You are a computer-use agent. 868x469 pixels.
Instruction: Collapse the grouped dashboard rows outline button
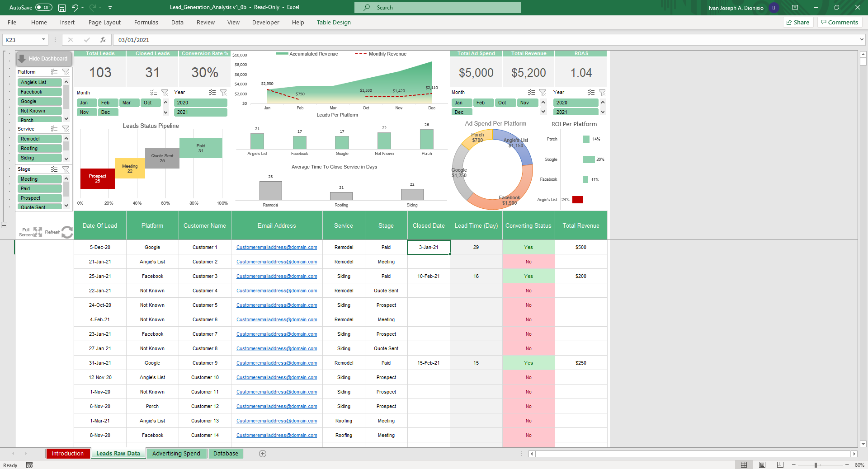(x=4, y=225)
